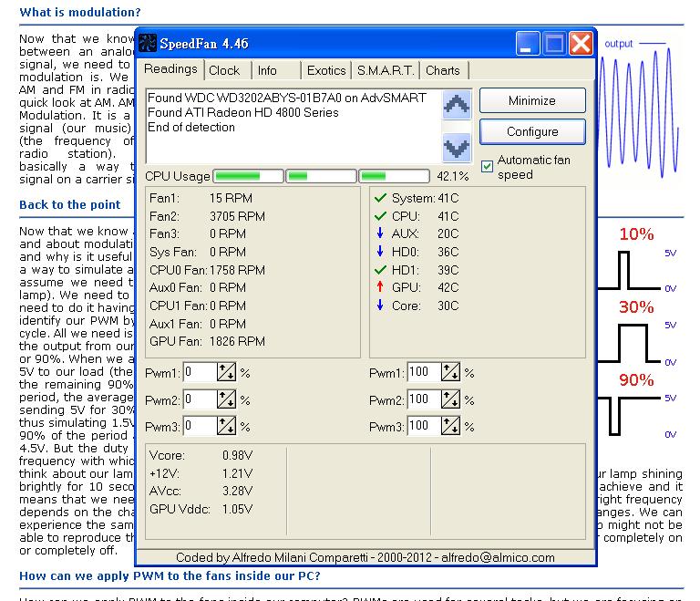This screenshot has width=700, height=601.
Task: Click the right Pwm2 field showing 100
Action: point(424,399)
